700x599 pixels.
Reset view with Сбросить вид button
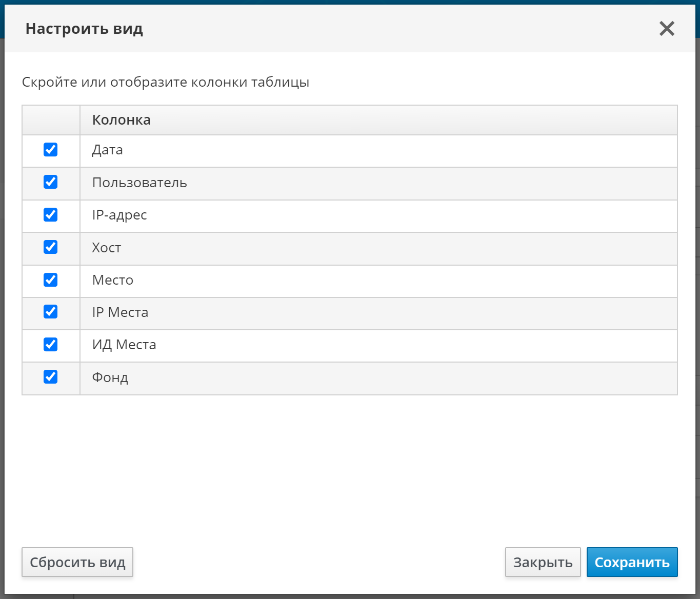77,562
